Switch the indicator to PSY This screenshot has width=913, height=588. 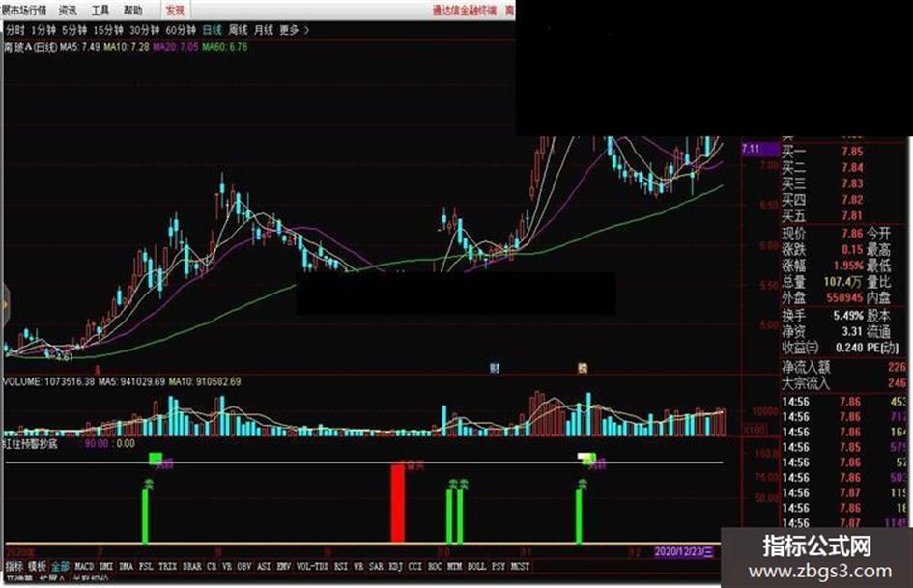tap(499, 566)
